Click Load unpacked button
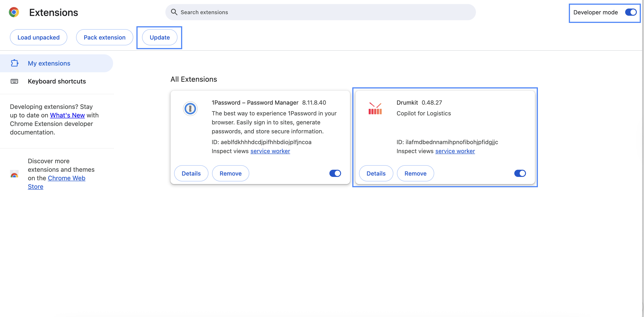Viewport: 644px width, 317px height. [x=39, y=37]
